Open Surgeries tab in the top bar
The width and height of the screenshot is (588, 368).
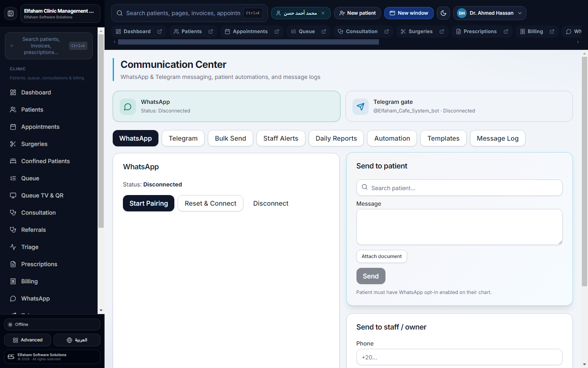point(416,31)
